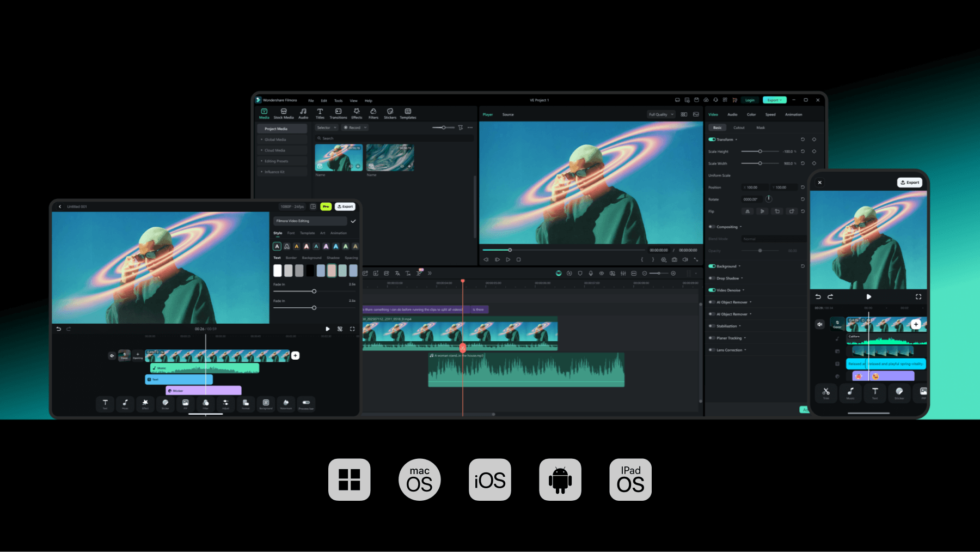Enable the Stabilization switch

(712, 326)
